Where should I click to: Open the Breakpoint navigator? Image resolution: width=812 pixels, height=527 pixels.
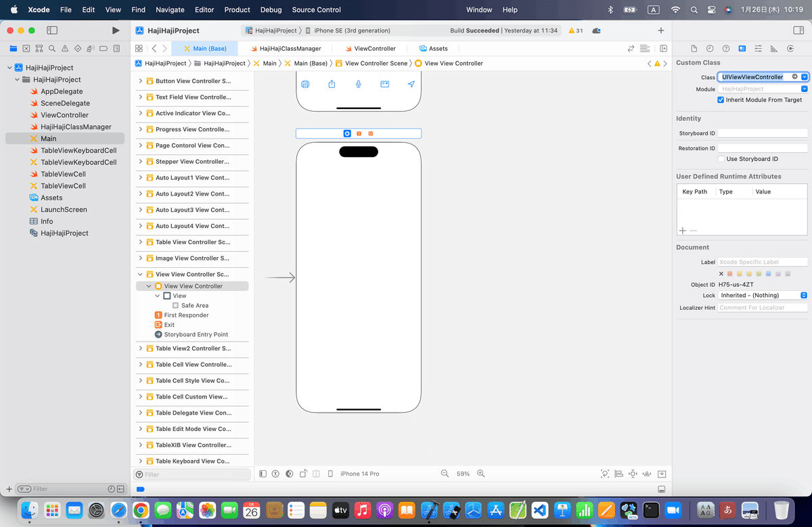pos(104,49)
